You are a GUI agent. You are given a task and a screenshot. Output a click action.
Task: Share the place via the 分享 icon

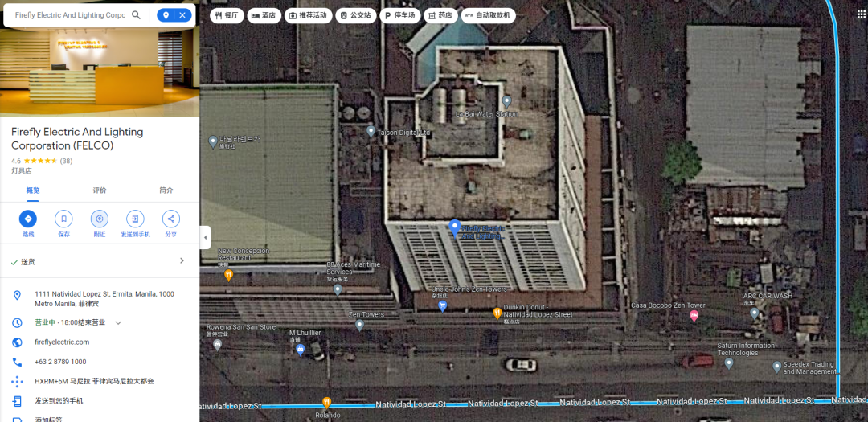coord(171,219)
